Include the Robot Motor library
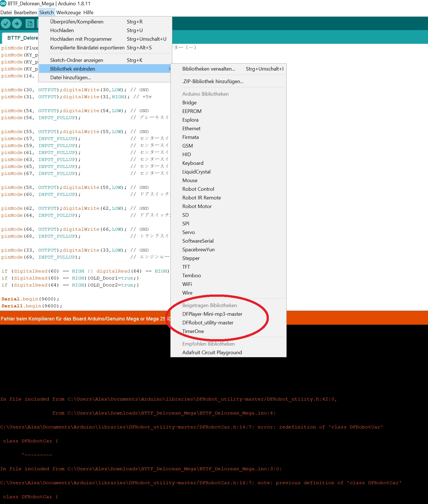The height and width of the screenshot is (504, 428). pos(228,206)
